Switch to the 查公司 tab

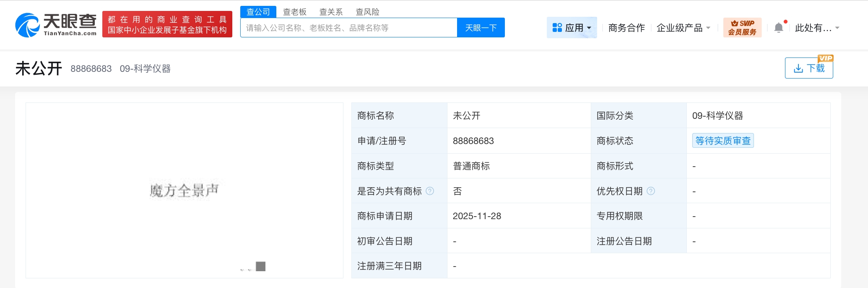point(258,12)
